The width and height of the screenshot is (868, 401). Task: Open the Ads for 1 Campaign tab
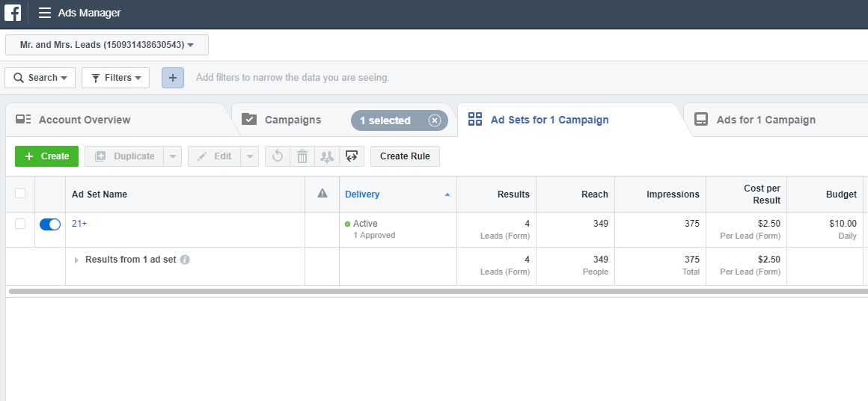point(765,120)
